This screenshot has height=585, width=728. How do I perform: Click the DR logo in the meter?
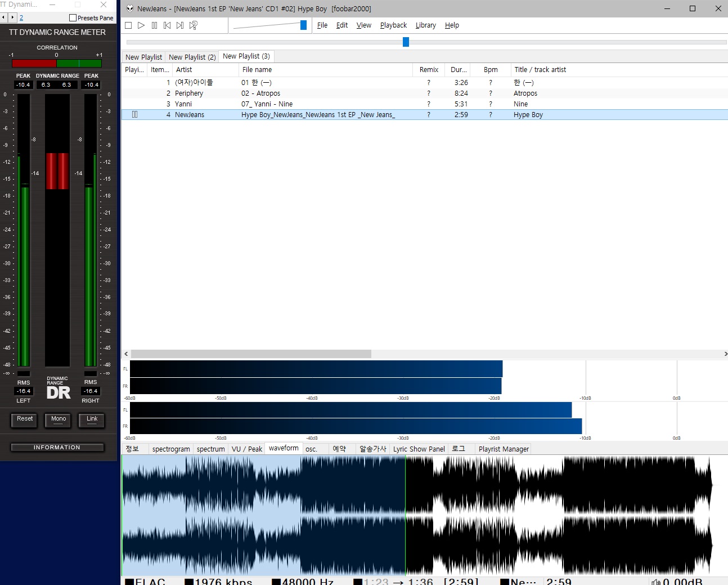59,392
